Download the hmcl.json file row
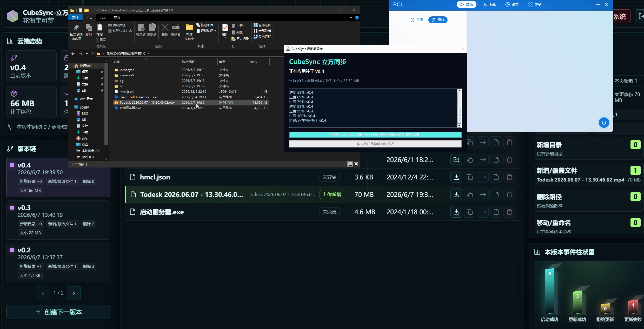Viewport: 644px width, 329px height. (x=456, y=177)
